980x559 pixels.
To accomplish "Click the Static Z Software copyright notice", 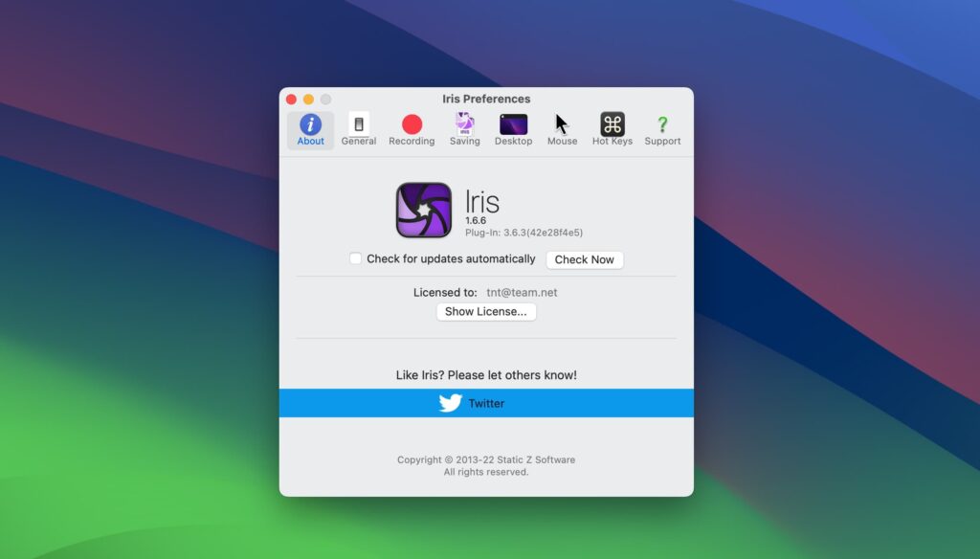I will [x=485, y=459].
